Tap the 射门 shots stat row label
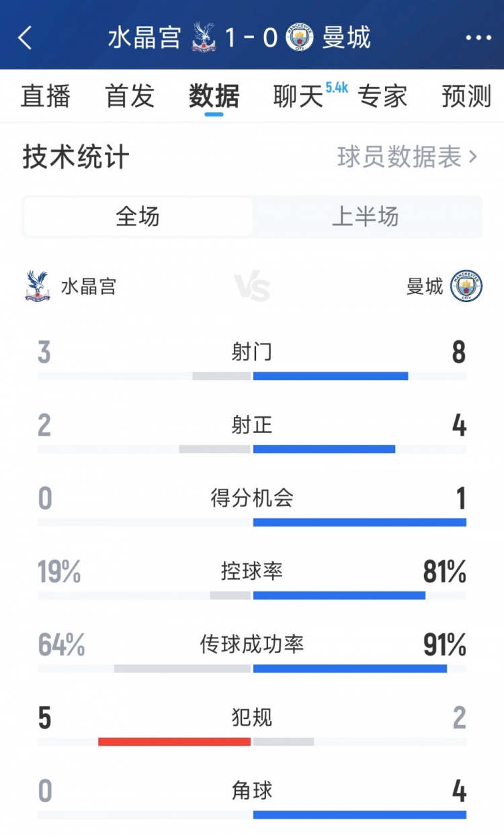504x836 pixels. (252, 351)
